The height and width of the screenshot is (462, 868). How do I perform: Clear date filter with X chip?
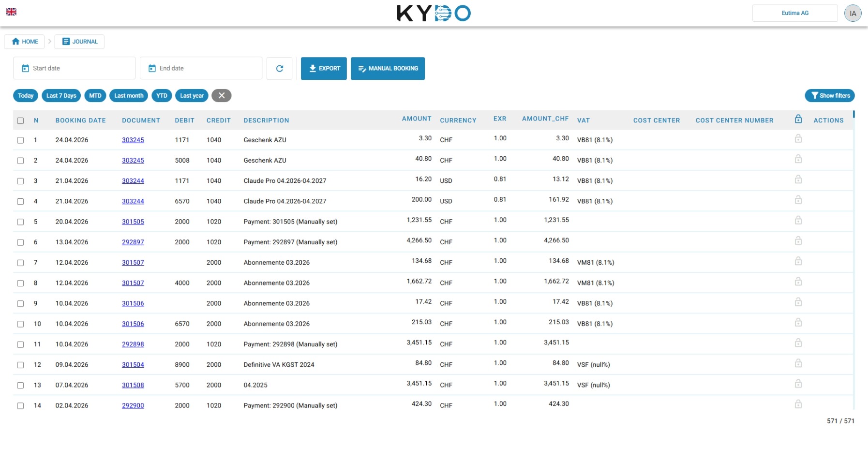(222, 95)
